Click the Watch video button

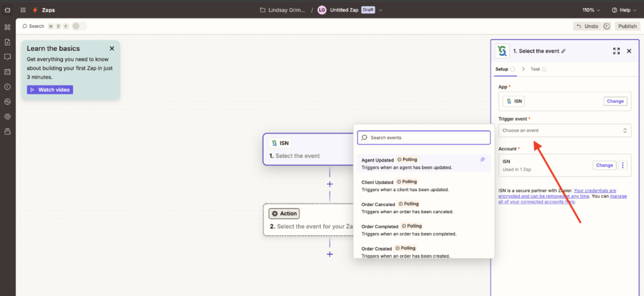(x=50, y=89)
